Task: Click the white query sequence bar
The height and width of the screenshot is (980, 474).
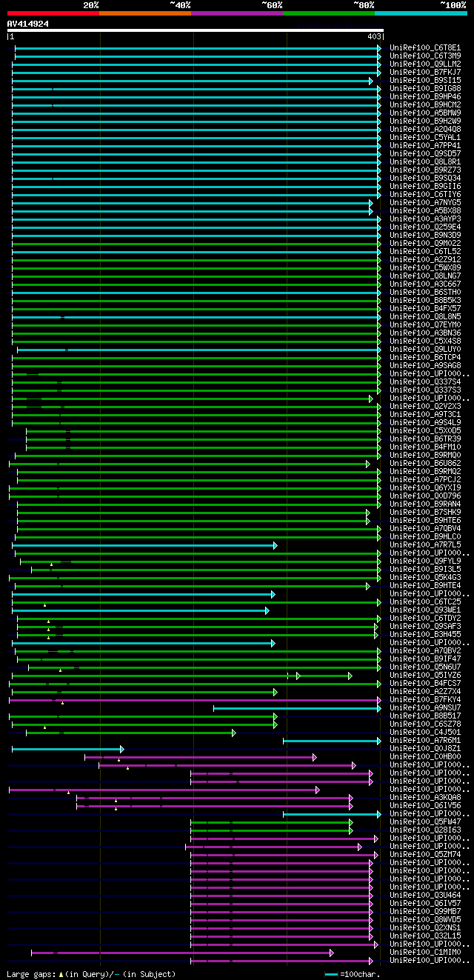Action: [x=196, y=30]
